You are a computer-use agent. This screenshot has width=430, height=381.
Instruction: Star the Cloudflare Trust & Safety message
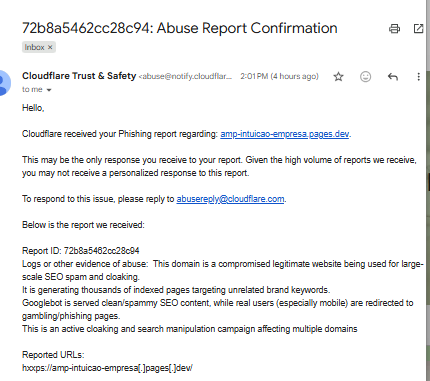pyautogui.click(x=338, y=77)
